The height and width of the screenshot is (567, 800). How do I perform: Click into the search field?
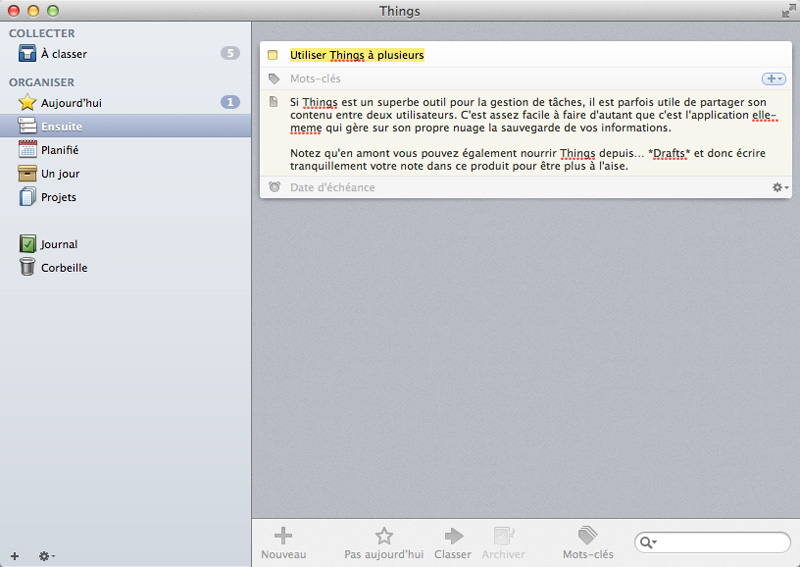(712, 542)
